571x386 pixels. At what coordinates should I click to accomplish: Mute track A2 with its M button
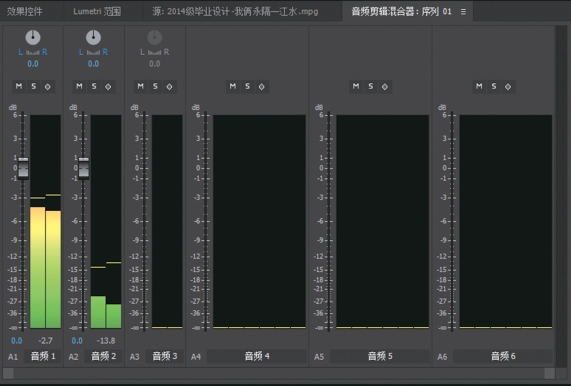(79, 86)
